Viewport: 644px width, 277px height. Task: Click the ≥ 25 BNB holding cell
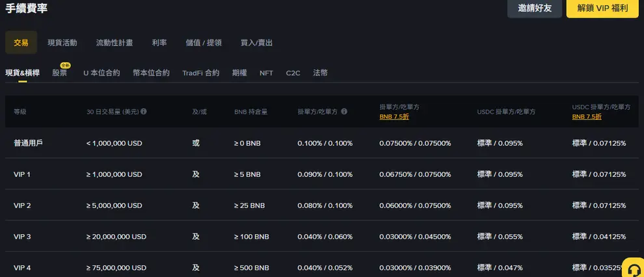tap(249, 205)
